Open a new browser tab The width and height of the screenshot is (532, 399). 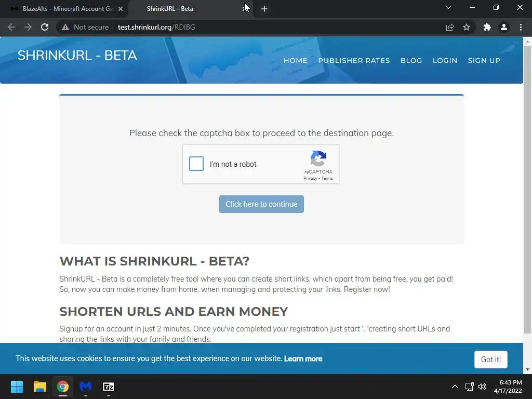click(x=264, y=9)
